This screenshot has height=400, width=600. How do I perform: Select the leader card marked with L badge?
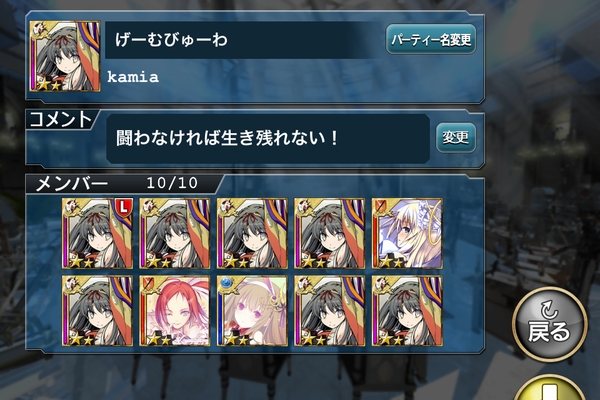[x=98, y=233]
